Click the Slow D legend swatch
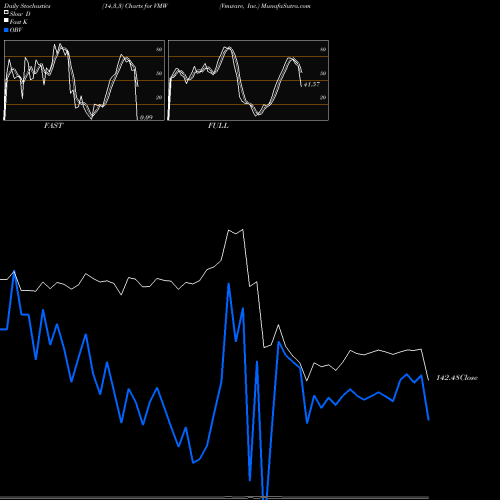 tap(6, 12)
